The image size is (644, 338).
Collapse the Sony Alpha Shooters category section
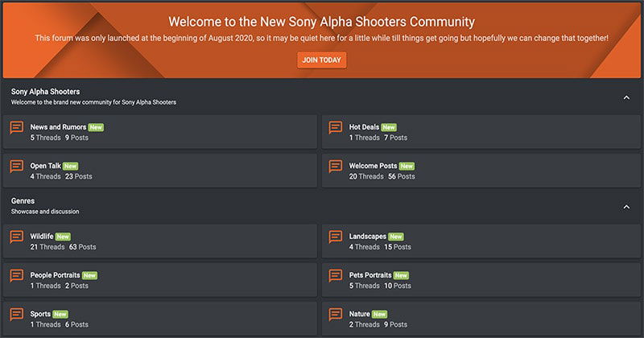tap(626, 97)
